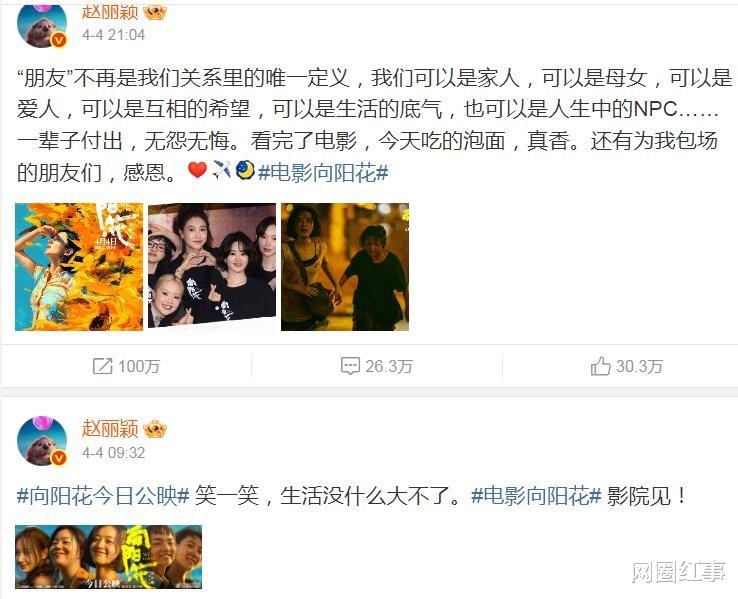The width and height of the screenshot is (738, 599).
Task: Open #电影向阳花# hashtag in second post
Action: click(x=536, y=495)
